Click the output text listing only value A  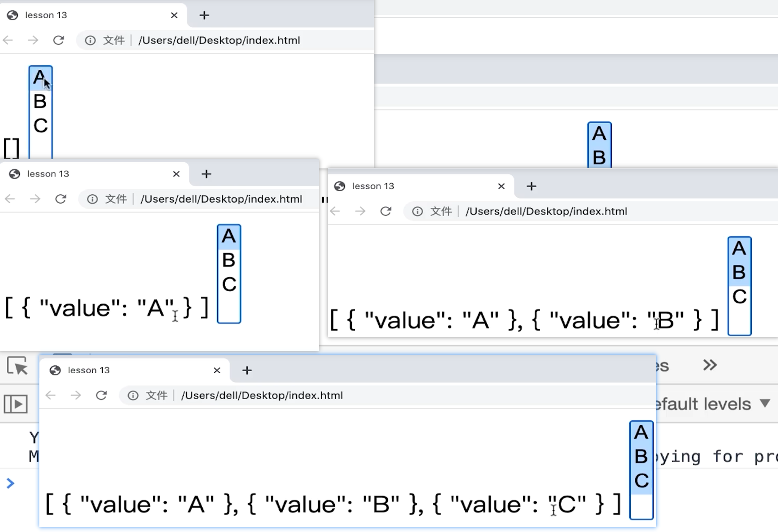(x=107, y=308)
